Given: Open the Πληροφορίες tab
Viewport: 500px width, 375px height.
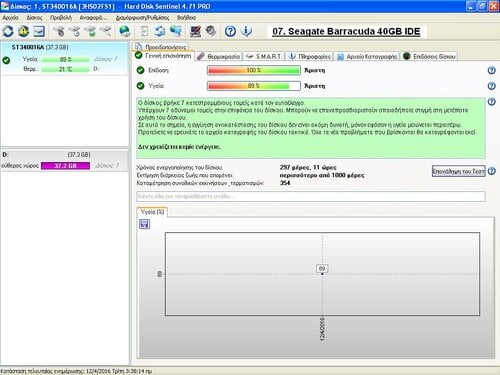Looking at the screenshot, I should click(x=310, y=57).
